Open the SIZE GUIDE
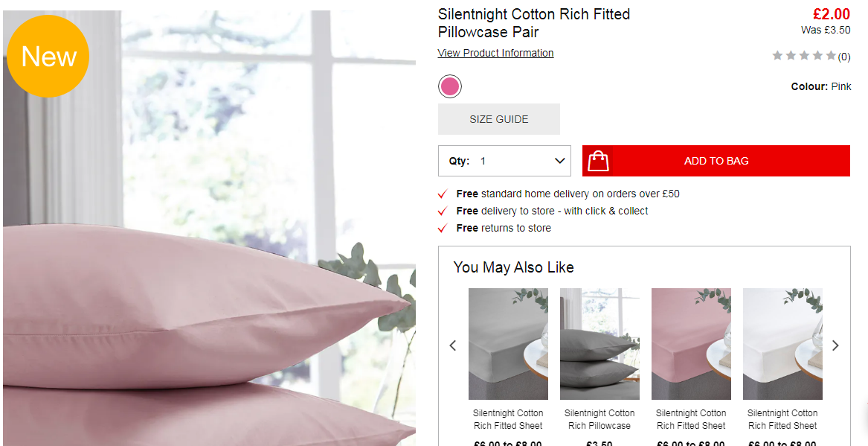The height and width of the screenshot is (446, 868). (499, 119)
